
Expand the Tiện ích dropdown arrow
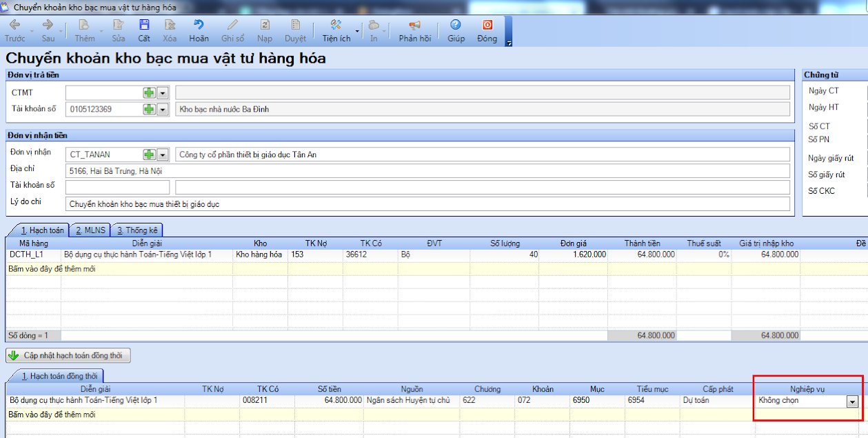point(357,31)
